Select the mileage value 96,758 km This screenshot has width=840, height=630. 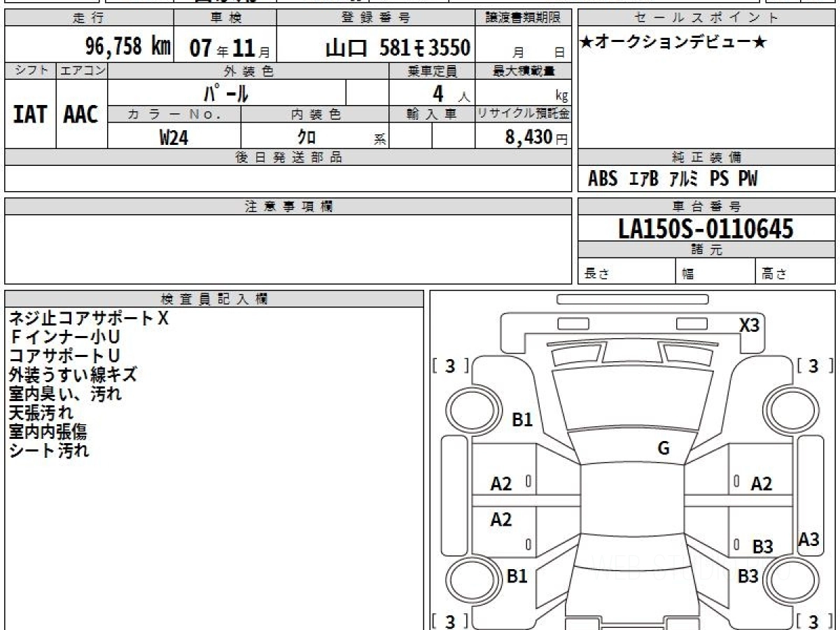tap(127, 47)
